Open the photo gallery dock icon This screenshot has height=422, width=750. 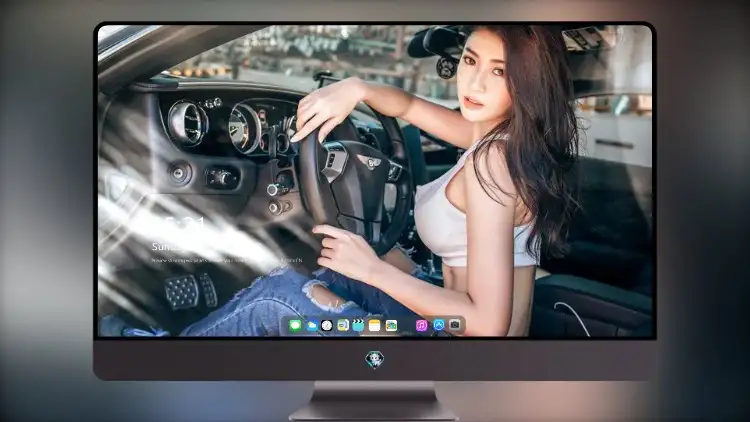coord(391,326)
